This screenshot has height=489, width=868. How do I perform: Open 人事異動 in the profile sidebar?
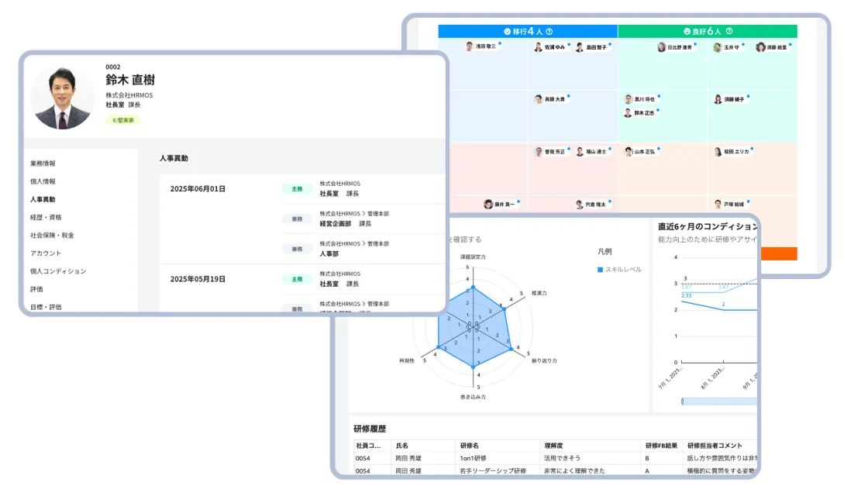click(x=43, y=199)
